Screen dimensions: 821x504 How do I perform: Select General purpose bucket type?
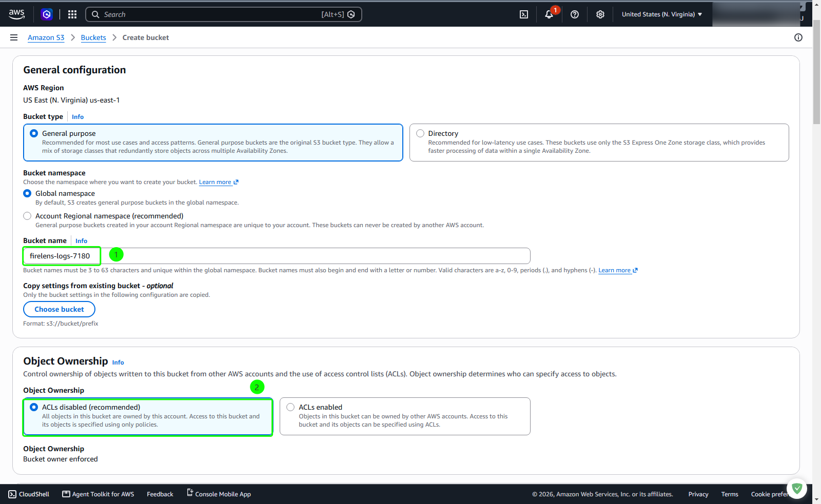213,143
